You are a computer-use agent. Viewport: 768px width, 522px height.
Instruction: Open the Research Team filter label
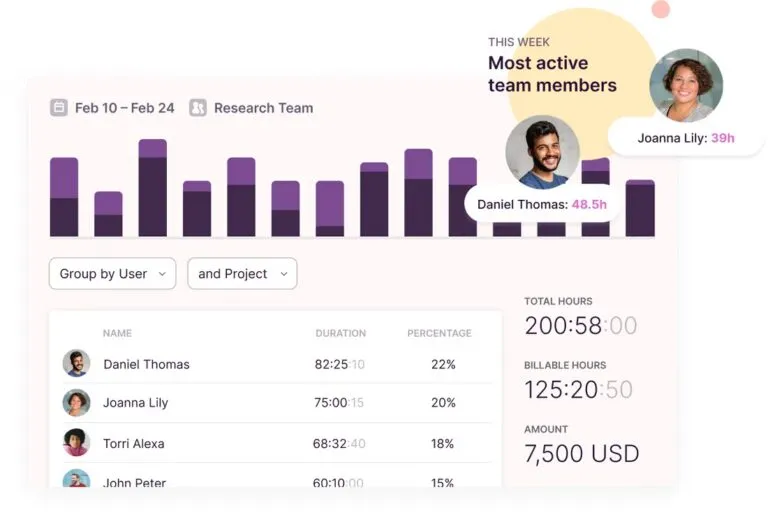263,108
